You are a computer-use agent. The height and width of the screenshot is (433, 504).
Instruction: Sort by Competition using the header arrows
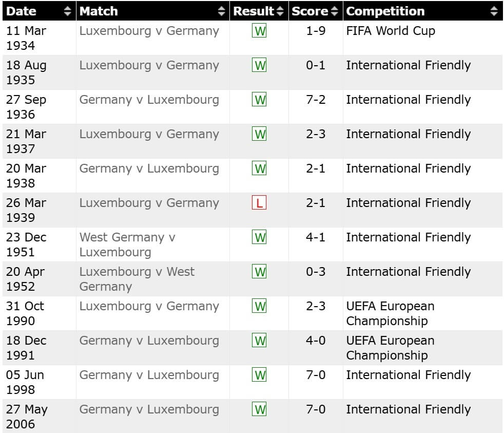[x=494, y=11]
